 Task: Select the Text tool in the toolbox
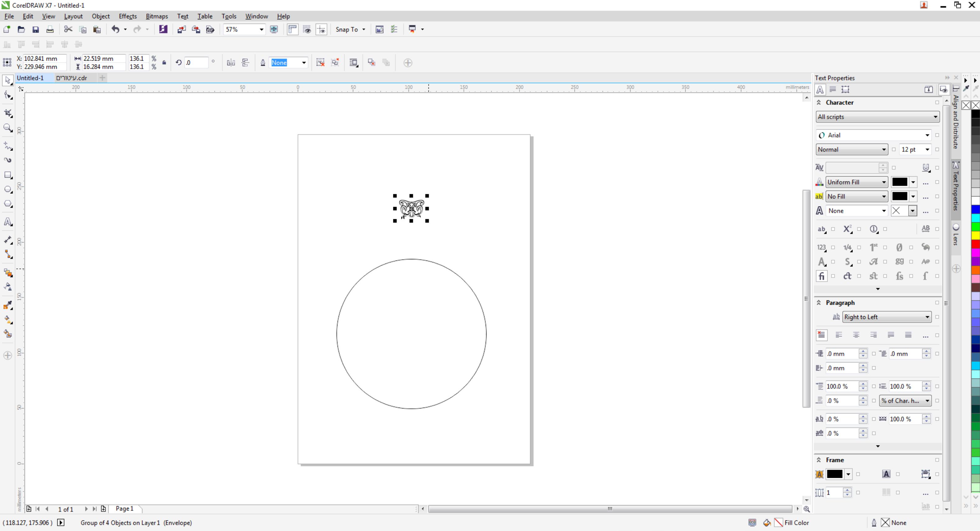pos(8,222)
